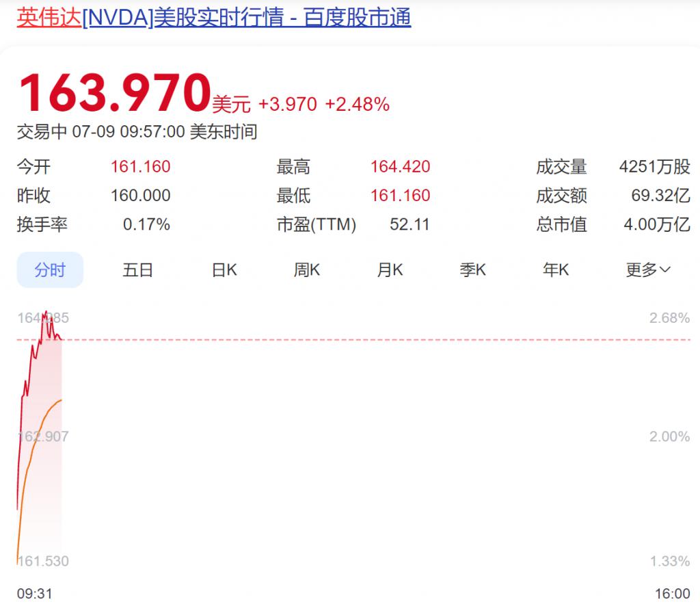Click the 最高 value 164.420
This screenshot has width=700, height=604.
pyautogui.click(x=401, y=167)
